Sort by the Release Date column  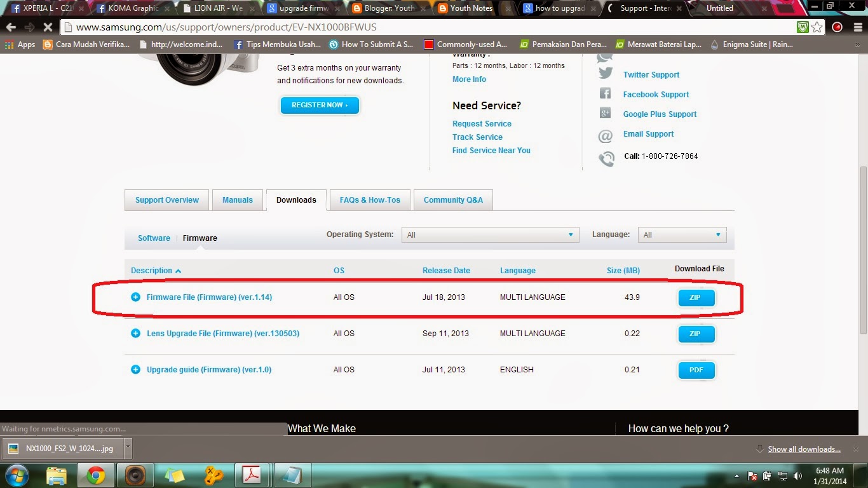[x=446, y=271]
